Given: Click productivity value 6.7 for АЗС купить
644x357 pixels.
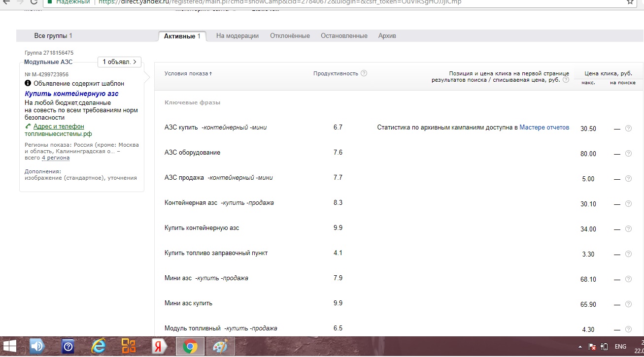Looking at the screenshot, I should 338,128.
